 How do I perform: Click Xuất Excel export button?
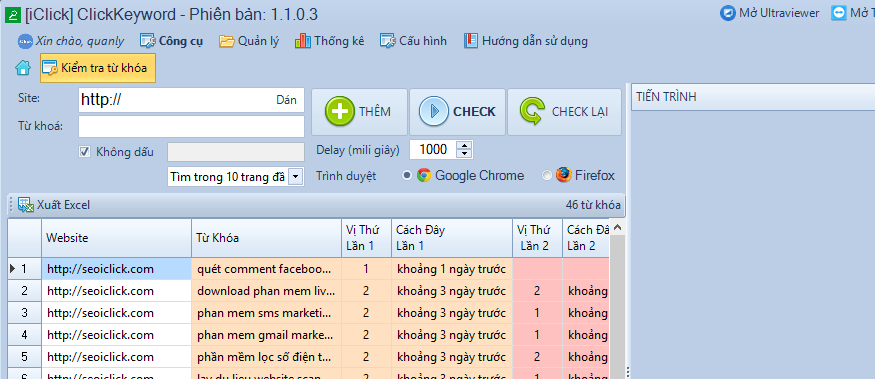pyautogui.click(x=54, y=205)
